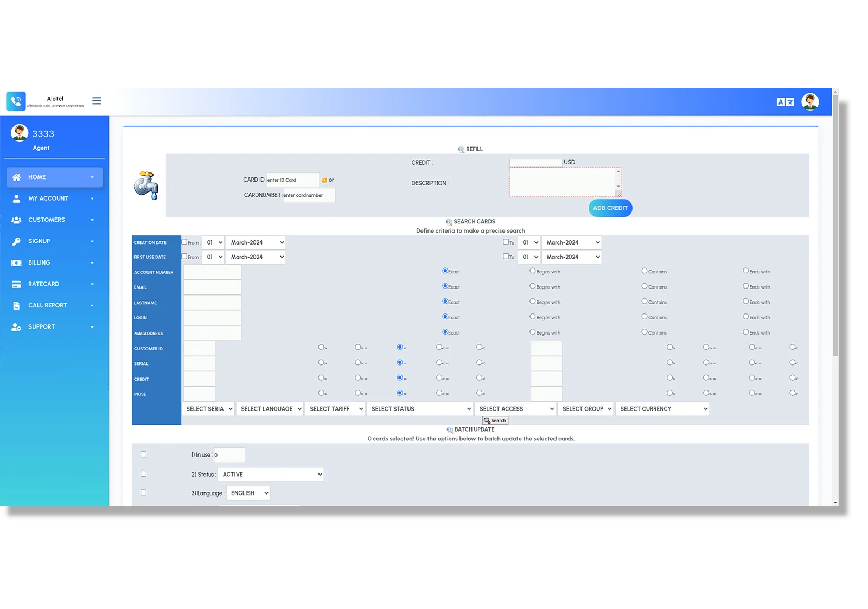Open the SUPPORT menu item
Image resolution: width=868 pixels, height=609 pixels.
[54, 327]
